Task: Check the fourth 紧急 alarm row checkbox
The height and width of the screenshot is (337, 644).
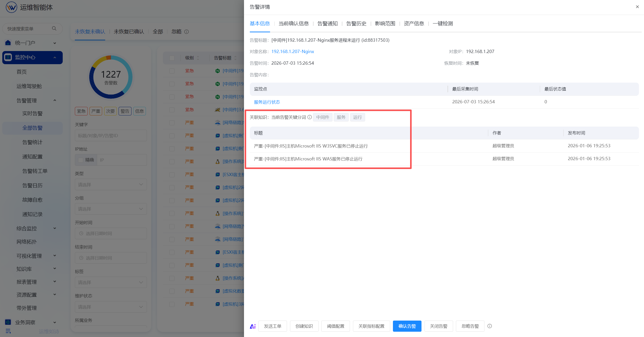Action: [x=172, y=110]
